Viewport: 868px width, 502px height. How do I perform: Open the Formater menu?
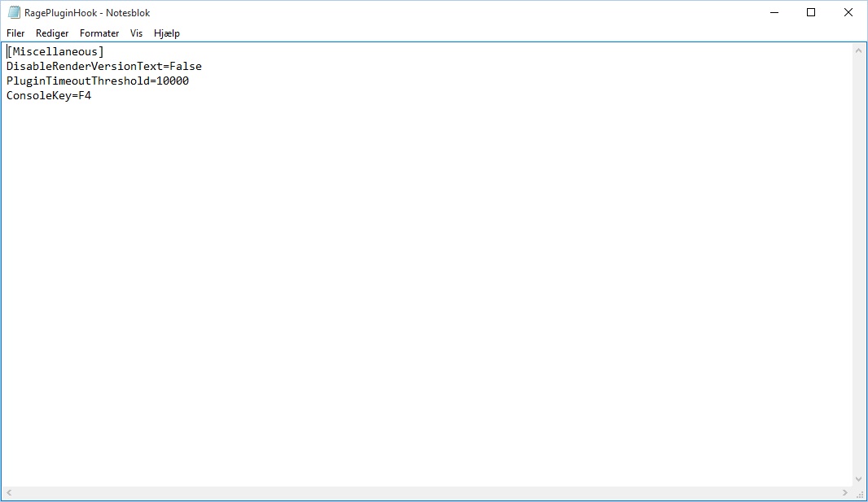pyautogui.click(x=99, y=33)
